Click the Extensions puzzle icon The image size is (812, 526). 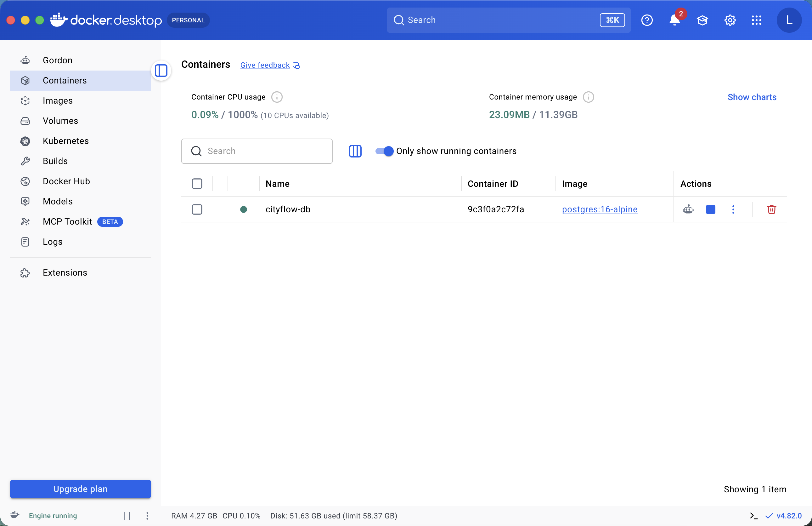pos(25,272)
